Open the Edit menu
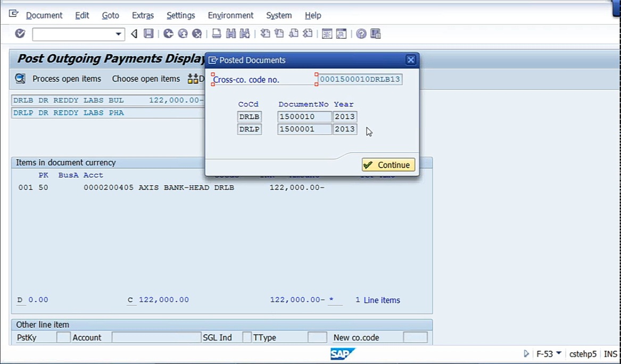The height and width of the screenshot is (364, 621). 82,15
